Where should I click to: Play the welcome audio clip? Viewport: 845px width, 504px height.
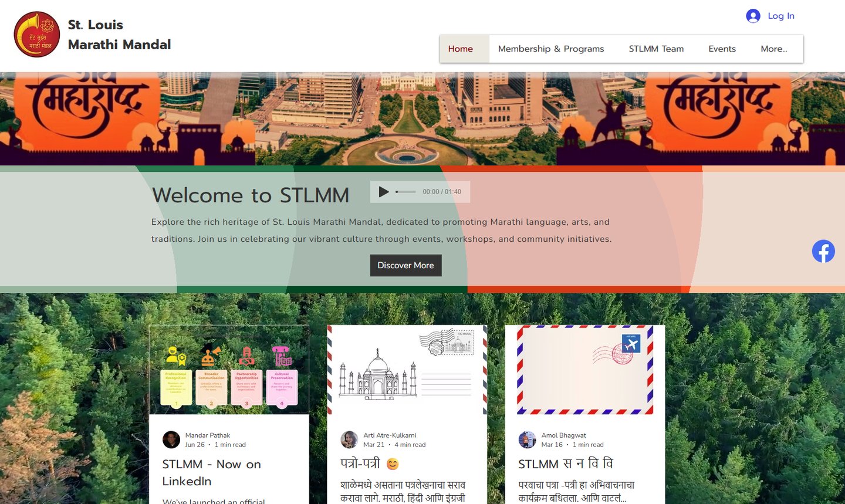tap(384, 192)
